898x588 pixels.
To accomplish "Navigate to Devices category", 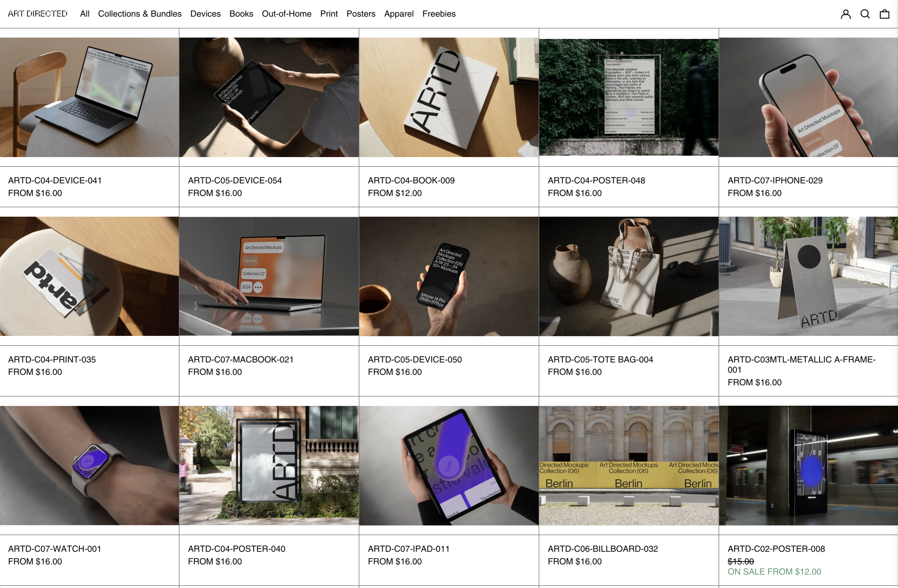I will [205, 14].
